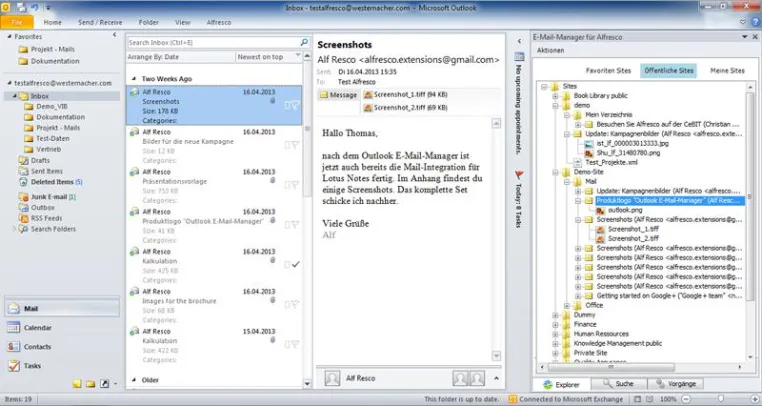Open the Junk E-mail folder
762x406 pixels.
point(47,197)
